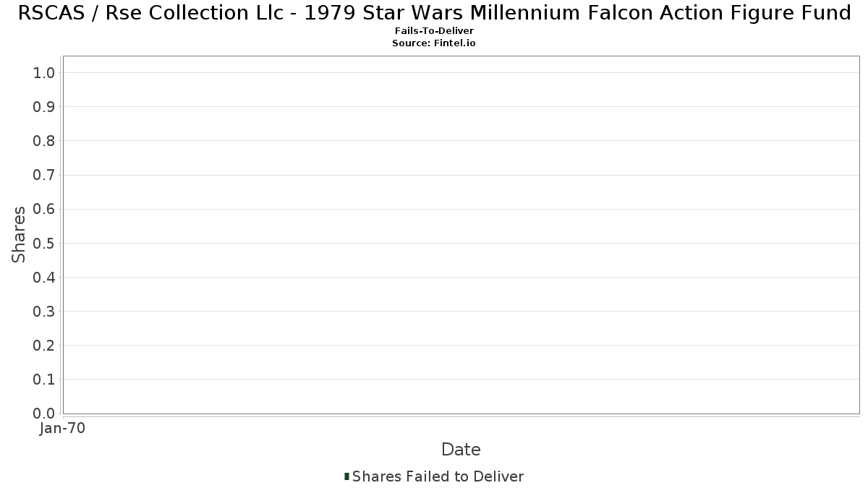Viewport: 868px width, 488px height.
Task: Click the 0.0 y-axis tick label
Action: tap(44, 414)
